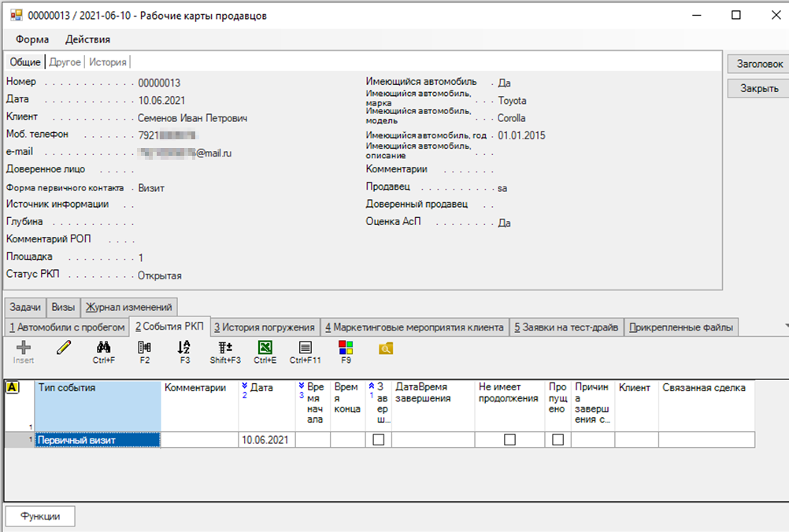This screenshot has height=532, width=789.
Task: Tick the Пропущено checkbox in row
Action: tap(557, 440)
